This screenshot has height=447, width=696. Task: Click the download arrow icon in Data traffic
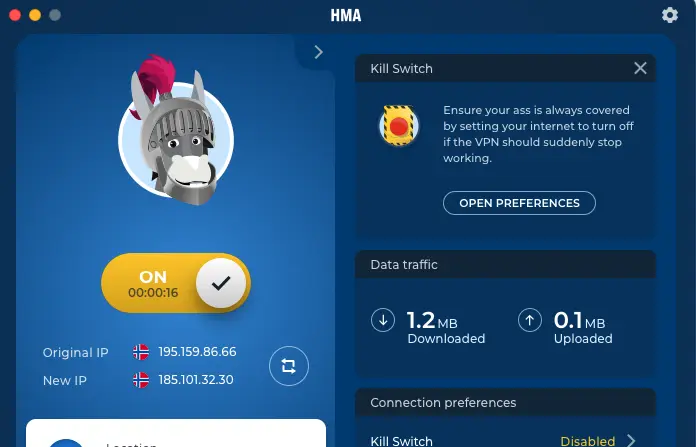tap(383, 320)
